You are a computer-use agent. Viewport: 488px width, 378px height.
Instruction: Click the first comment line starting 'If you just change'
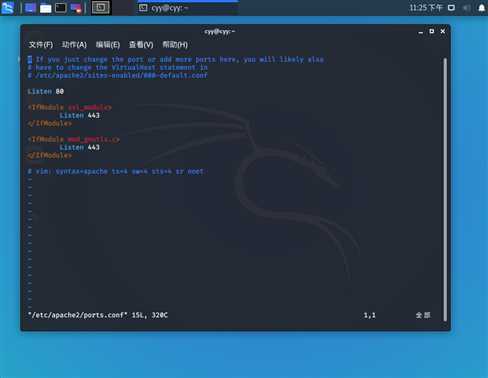point(176,59)
